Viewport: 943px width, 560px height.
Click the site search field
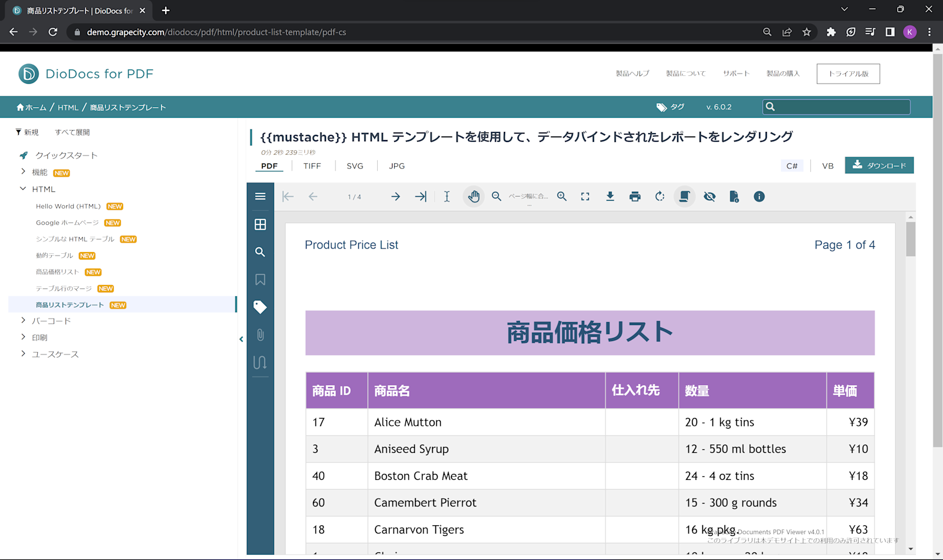836,107
